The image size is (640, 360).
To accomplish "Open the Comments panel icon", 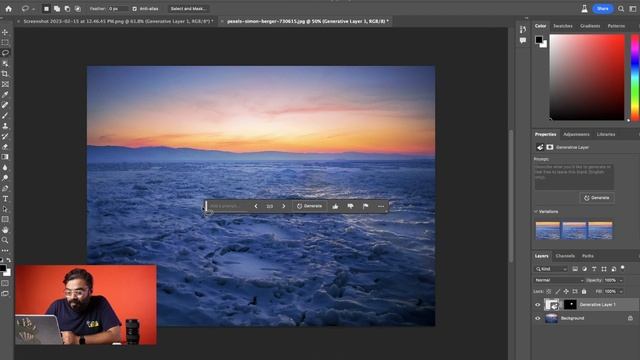I will (x=523, y=40).
